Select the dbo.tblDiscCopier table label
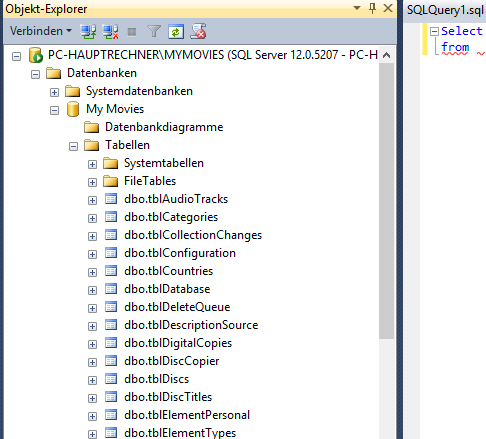 [172, 361]
